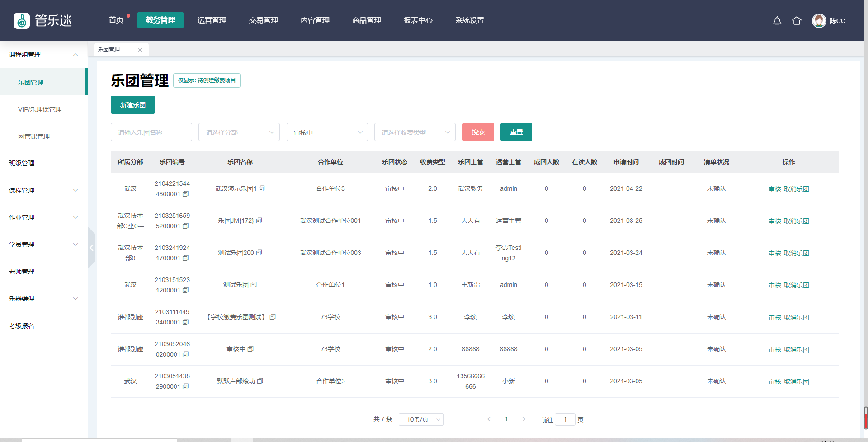Click the home icon in top bar
868x442 pixels.
(797, 21)
